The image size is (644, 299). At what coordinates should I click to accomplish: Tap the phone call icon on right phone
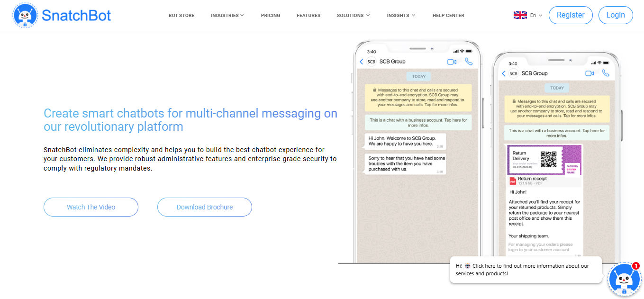pos(606,73)
